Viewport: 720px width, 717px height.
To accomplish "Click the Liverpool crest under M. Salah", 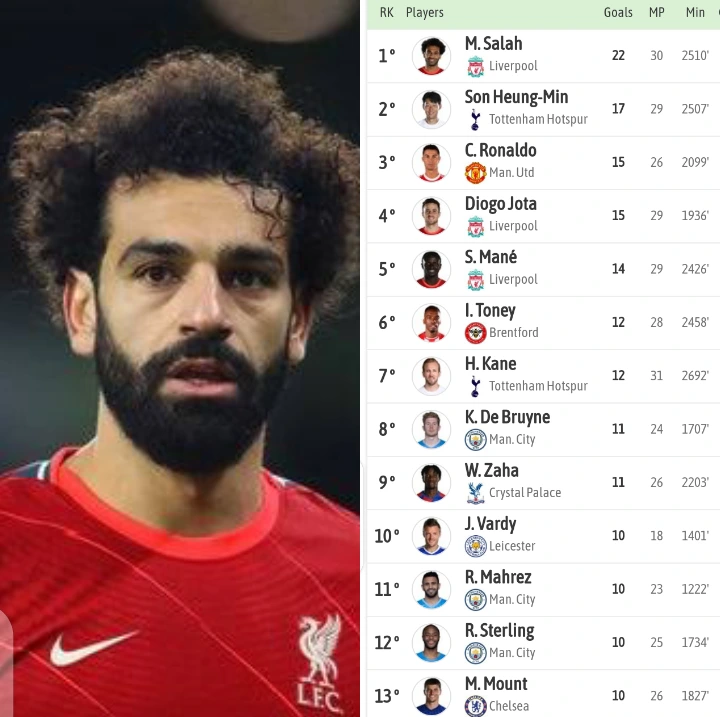I will [x=475, y=67].
